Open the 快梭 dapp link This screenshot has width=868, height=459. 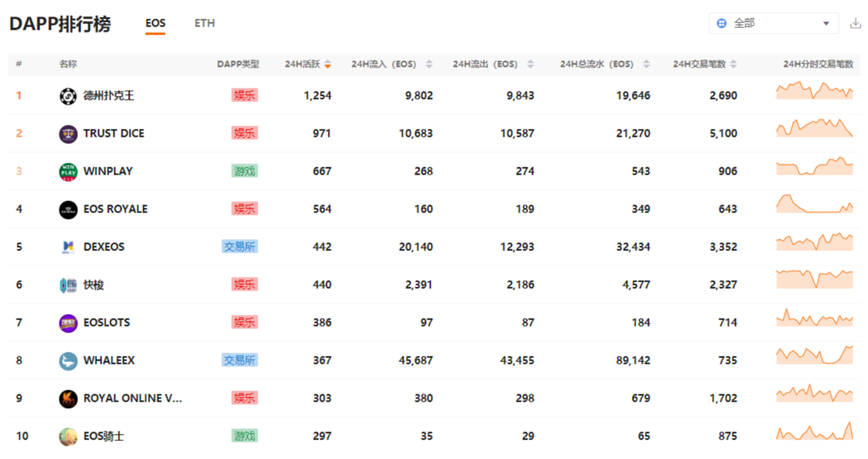(94, 285)
